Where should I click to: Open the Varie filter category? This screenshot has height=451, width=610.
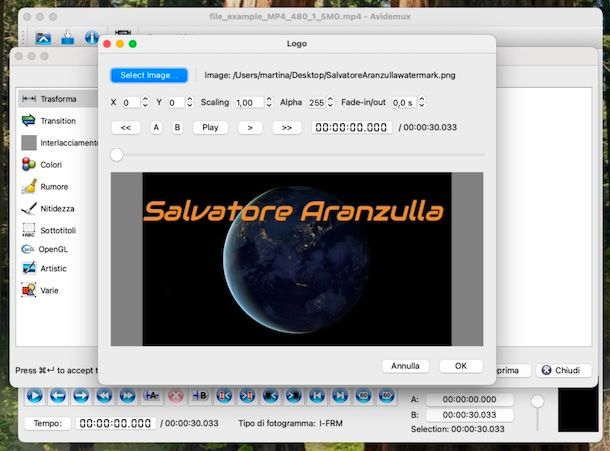coord(58,290)
